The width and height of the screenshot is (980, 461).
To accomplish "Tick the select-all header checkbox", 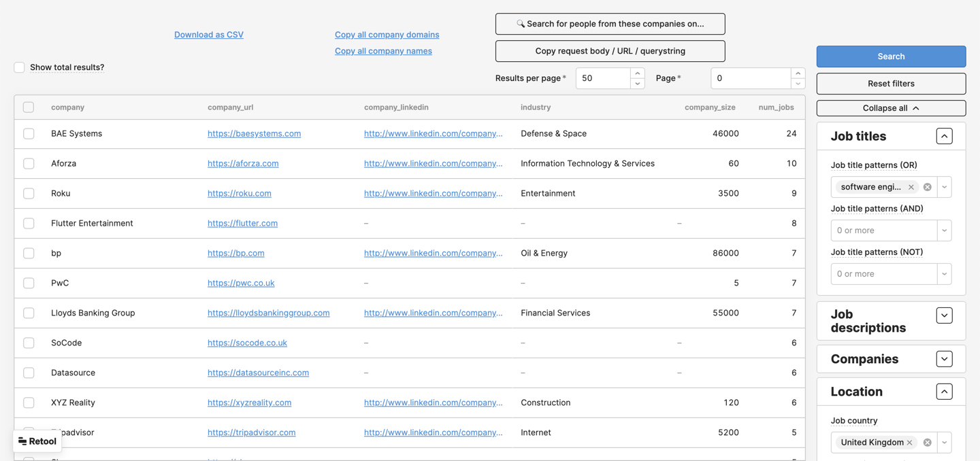I will tap(29, 107).
